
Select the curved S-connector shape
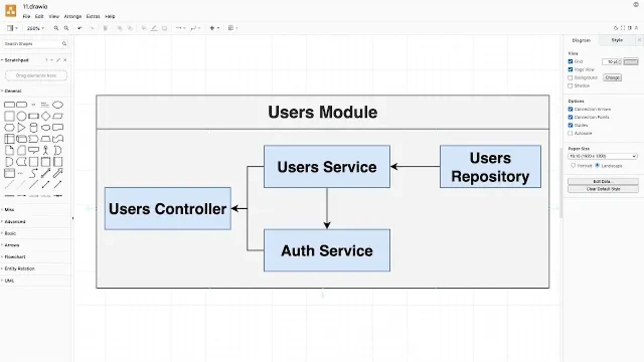coord(34,173)
